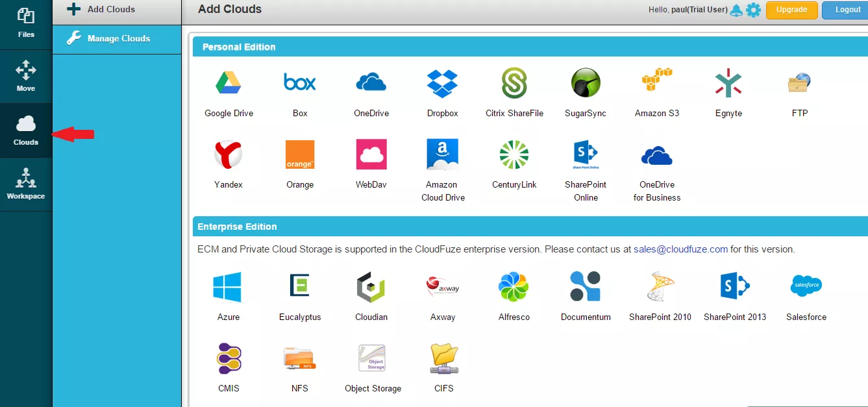Select the Azure enterprise cloud
This screenshot has width=868, height=407.
pyautogui.click(x=227, y=287)
